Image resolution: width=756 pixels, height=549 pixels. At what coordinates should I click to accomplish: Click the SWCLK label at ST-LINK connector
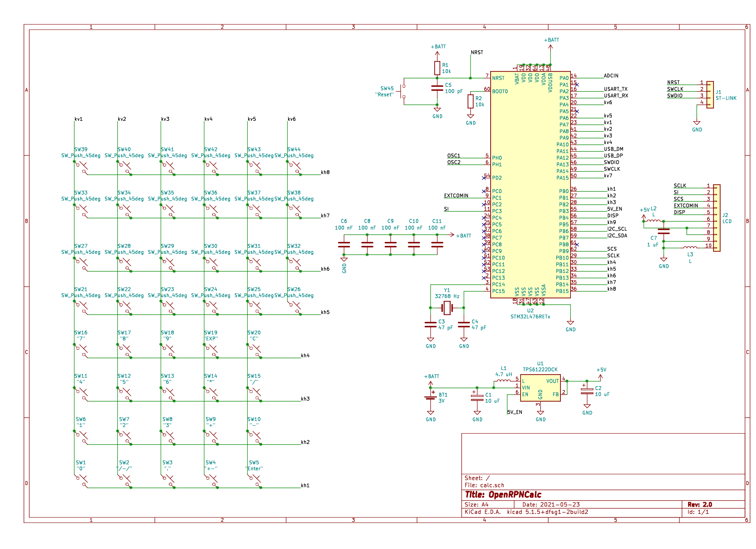click(675, 89)
